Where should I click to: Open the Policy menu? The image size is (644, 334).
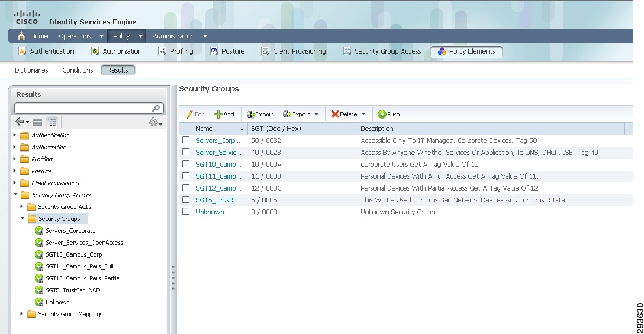pyautogui.click(x=128, y=36)
